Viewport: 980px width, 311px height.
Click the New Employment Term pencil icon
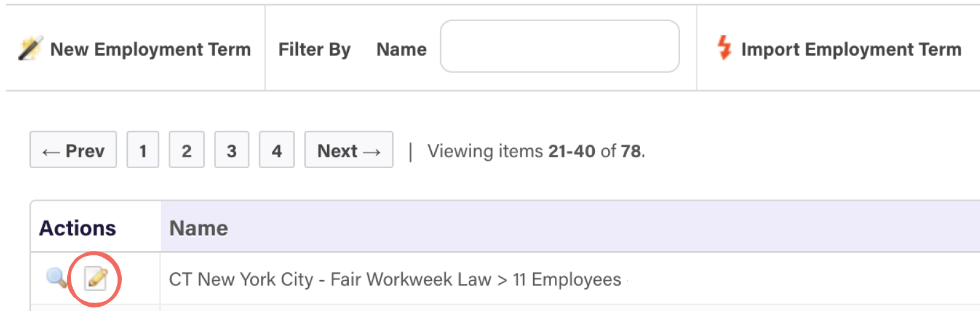pyautogui.click(x=30, y=48)
